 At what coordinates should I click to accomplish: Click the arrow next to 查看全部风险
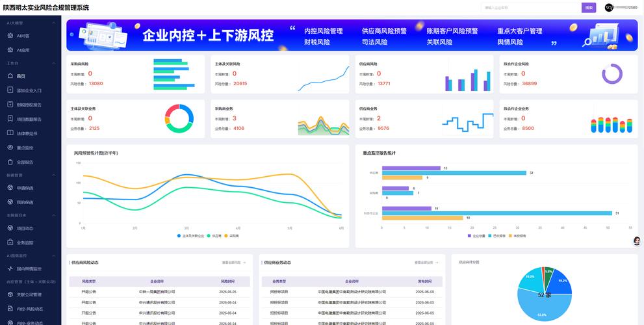point(244,262)
